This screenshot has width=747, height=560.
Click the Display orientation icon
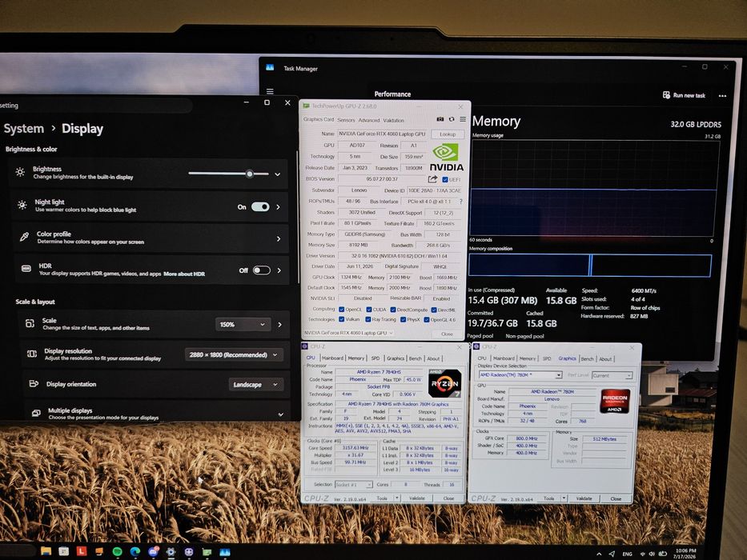[34, 383]
